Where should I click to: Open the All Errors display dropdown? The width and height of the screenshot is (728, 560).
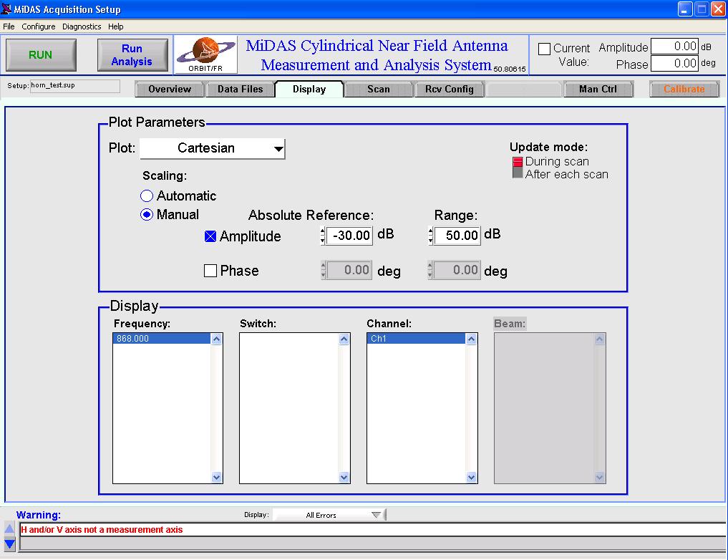(329, 515)
